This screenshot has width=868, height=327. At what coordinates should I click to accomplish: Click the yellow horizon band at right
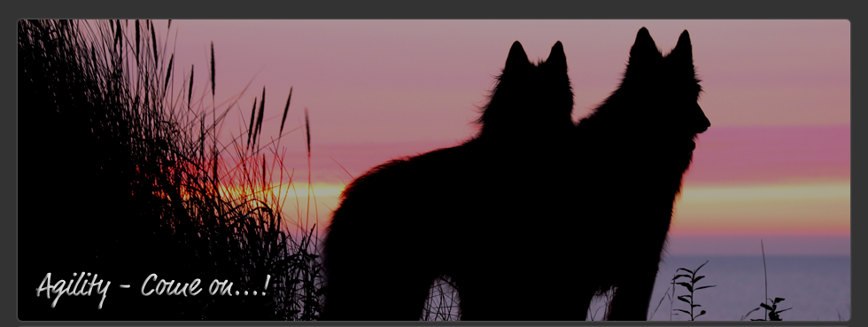coord(763,205)
